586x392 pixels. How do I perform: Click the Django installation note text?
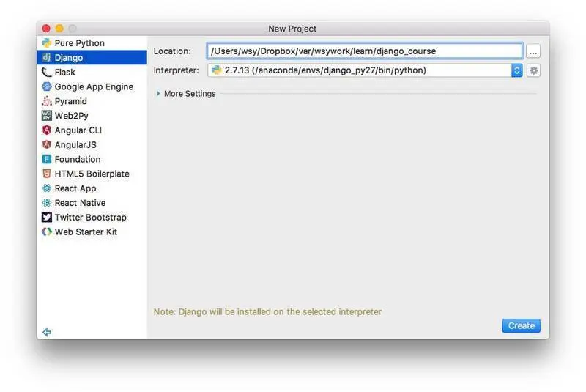pos(267,311)
